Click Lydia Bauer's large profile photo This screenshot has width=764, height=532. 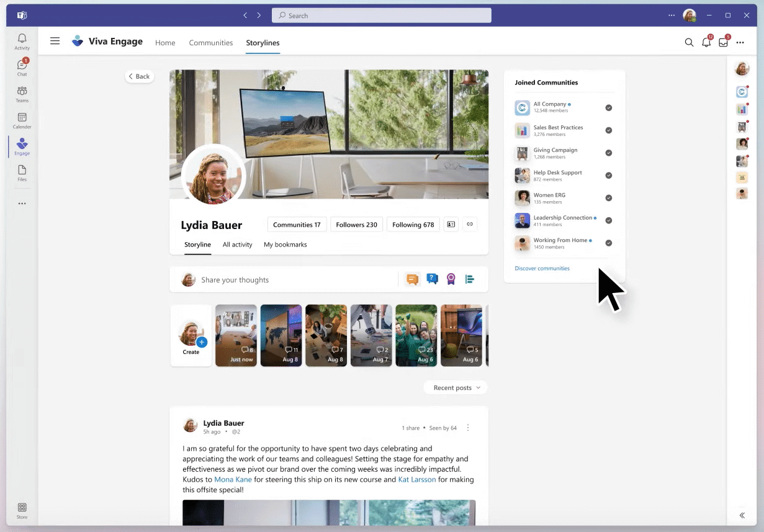213,174
